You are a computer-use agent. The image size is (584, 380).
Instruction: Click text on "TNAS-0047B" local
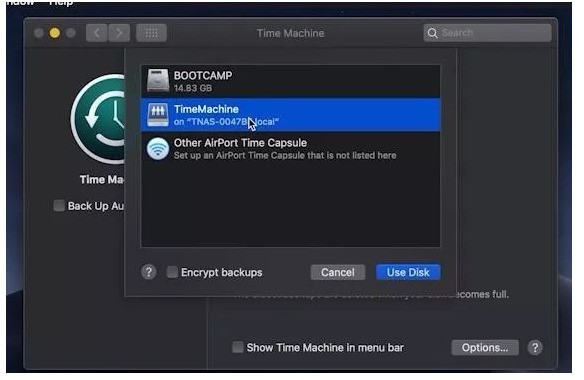pos(226,122)
